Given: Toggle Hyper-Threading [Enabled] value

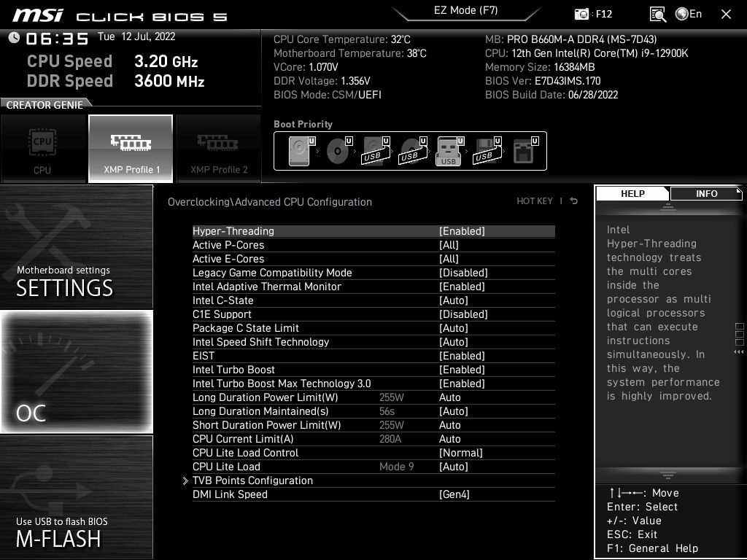Looking at the screenshot, I should click(x=462, y=231).
